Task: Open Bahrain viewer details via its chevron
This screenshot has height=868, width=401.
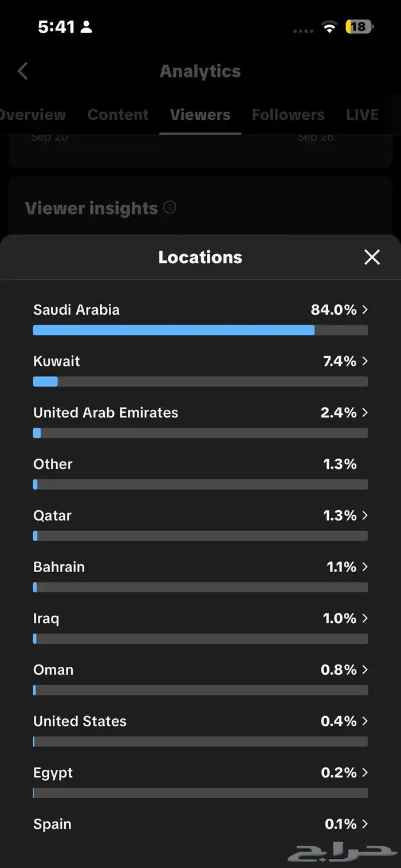Action: point(365,567)
